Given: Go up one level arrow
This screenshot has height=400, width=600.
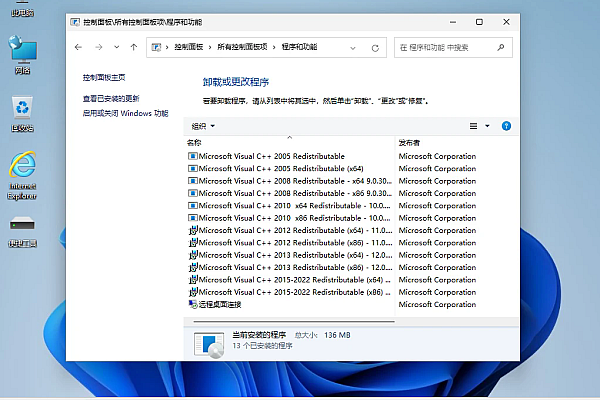Looking at the screenshot, I should (134, 47).
